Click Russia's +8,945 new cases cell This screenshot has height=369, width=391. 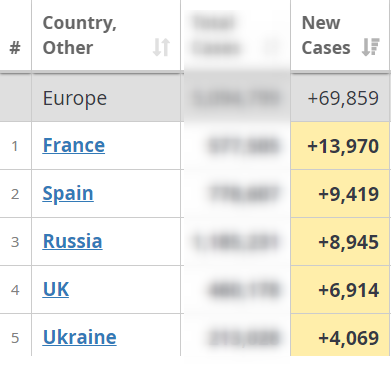click(340, 242)
